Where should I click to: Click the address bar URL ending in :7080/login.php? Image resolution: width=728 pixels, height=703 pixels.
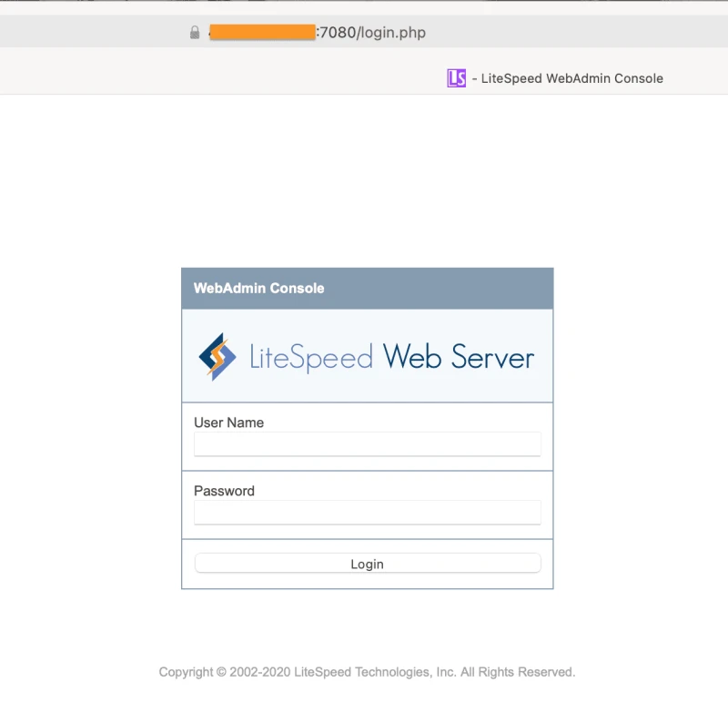317,32
